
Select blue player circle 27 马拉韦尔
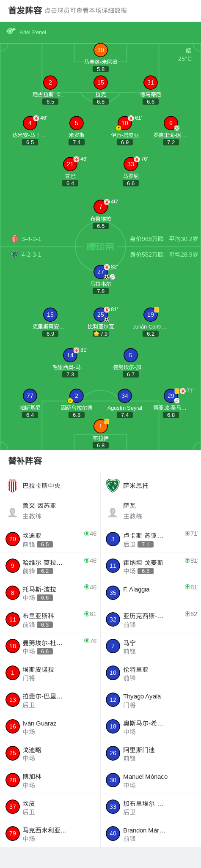coord(101,272)
